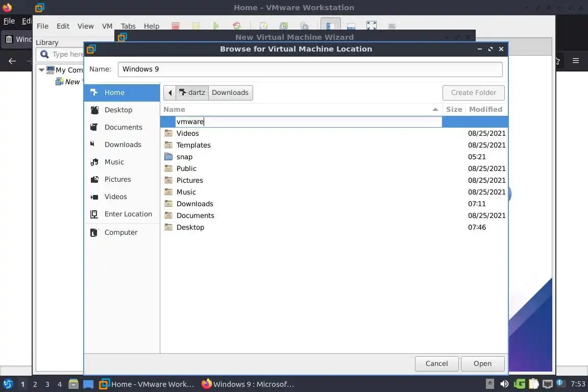Select the Public folder row

(334, 168)
